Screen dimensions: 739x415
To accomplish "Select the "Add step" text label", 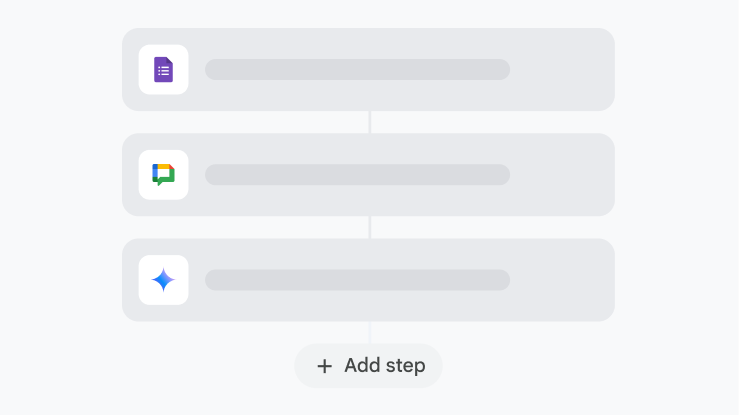I will [384, 366].
